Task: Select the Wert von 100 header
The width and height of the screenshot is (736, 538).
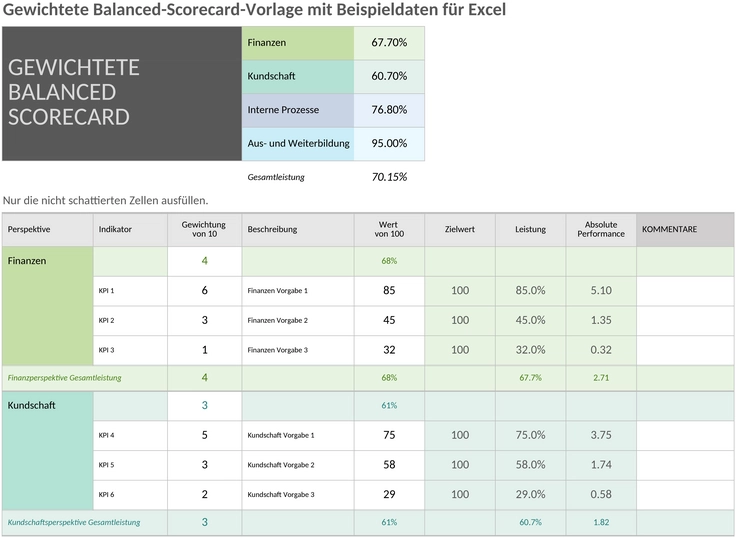Action: [x=389, y=230]
